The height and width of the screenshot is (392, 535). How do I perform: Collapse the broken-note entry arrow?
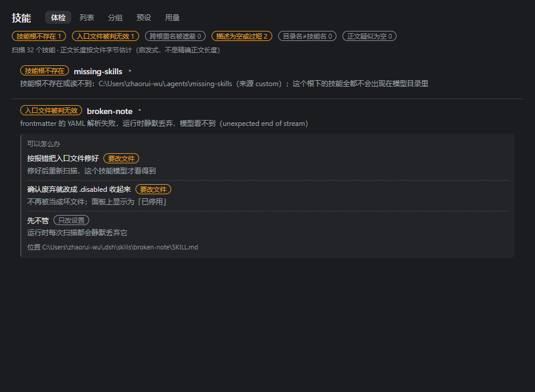[x=140, y=111]
